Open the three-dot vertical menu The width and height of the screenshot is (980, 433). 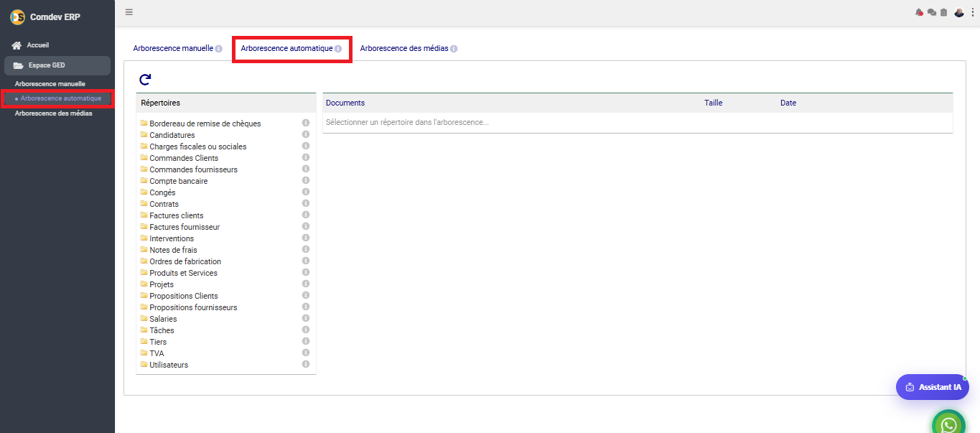coord(973,12)
